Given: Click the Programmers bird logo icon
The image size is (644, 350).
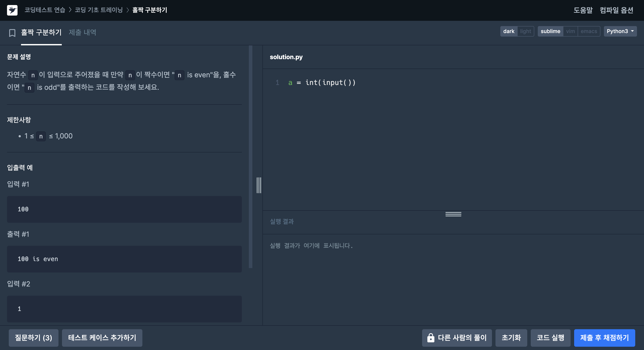Looking at the screenshot, I should pyautogui.click(x=12, y=10).
